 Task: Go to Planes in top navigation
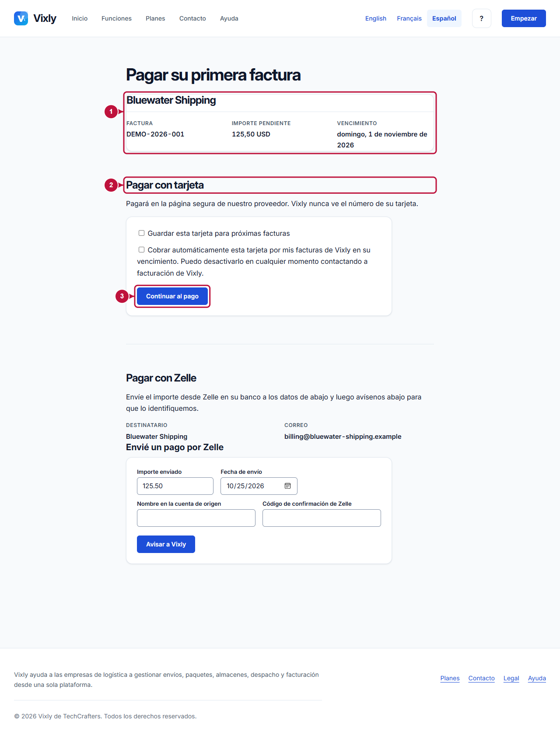tap(155, 18)
